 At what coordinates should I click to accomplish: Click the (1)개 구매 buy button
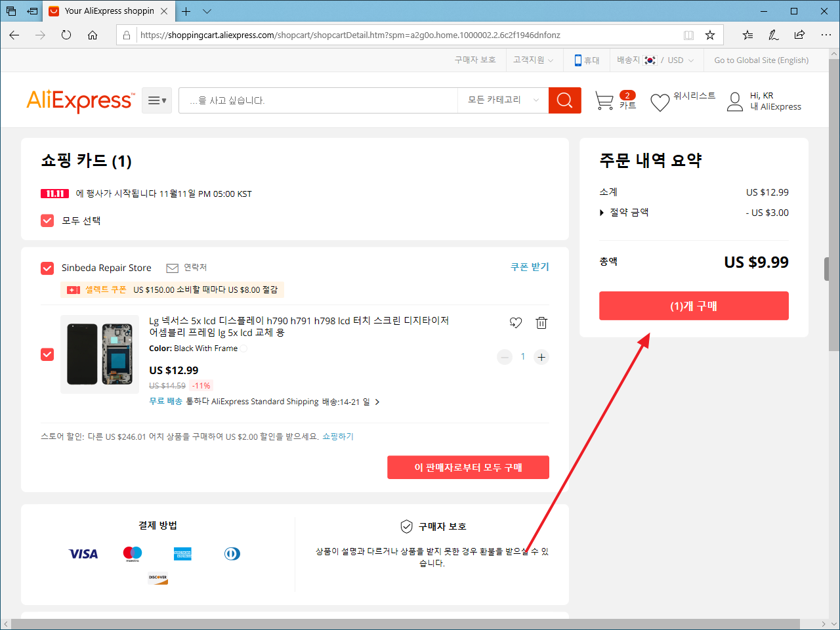click(694, 306)
